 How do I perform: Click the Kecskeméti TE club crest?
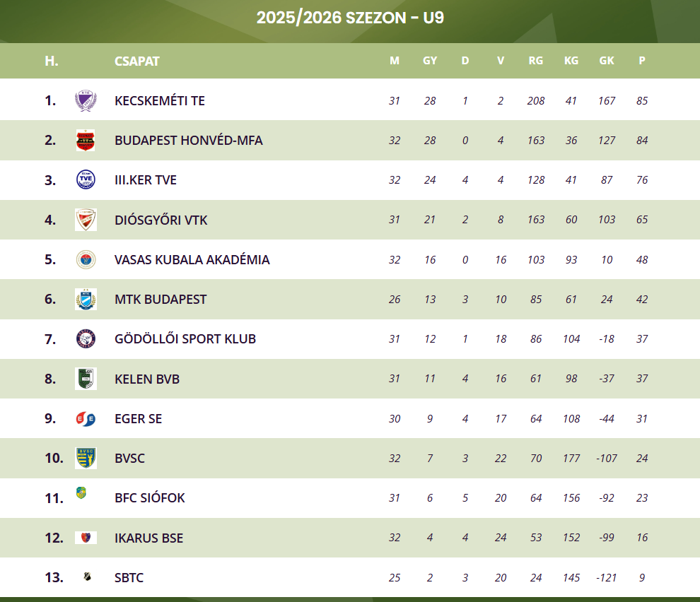pos(86,100)
